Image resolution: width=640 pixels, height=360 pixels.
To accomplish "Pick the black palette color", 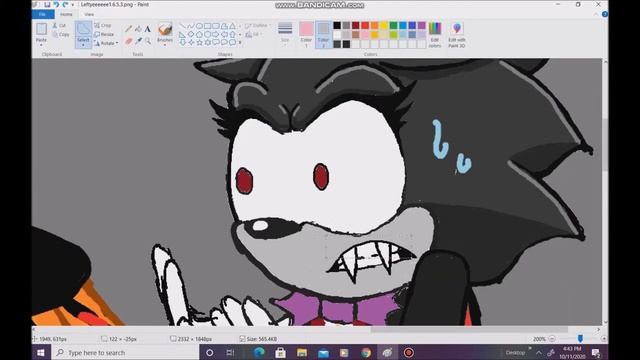I will (337, 26).
